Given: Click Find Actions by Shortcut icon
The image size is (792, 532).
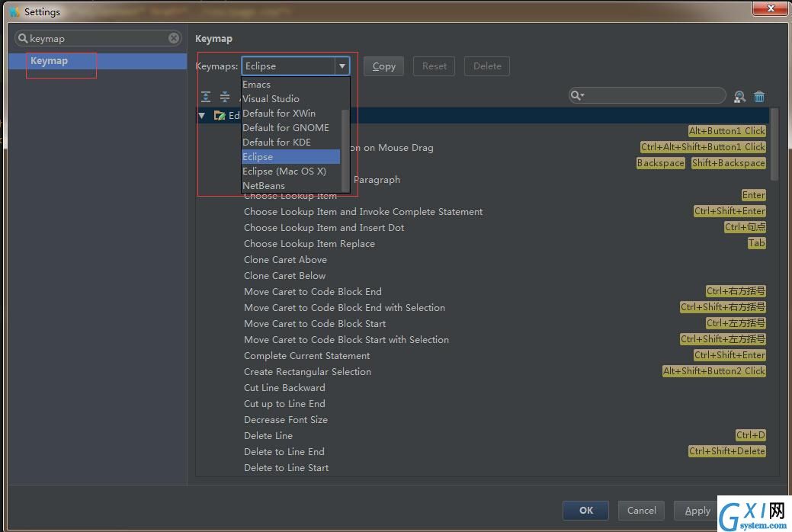Looking at the screenshot, I should [x=739, y=97].
